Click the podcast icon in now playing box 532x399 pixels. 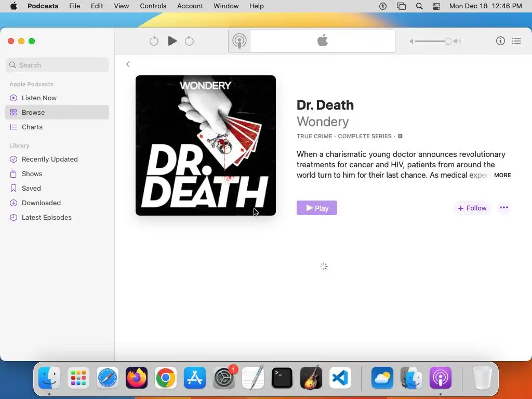pos(239,41)
